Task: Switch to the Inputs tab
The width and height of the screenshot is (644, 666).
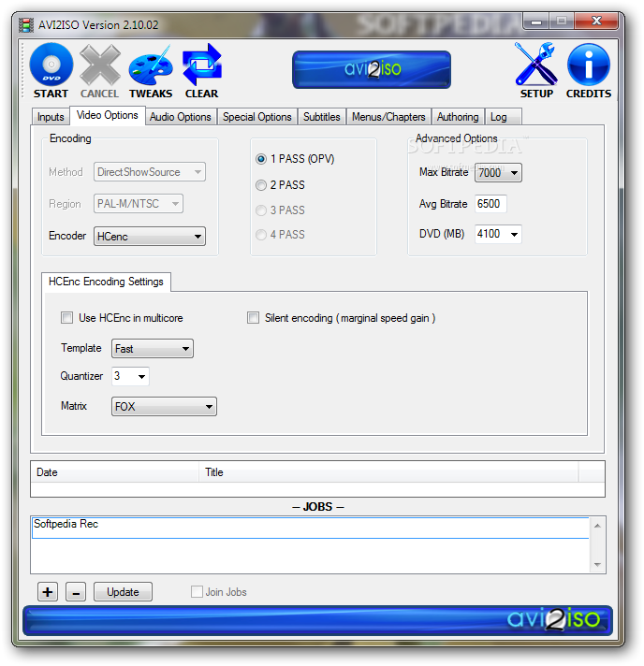Action: point(51,117)
